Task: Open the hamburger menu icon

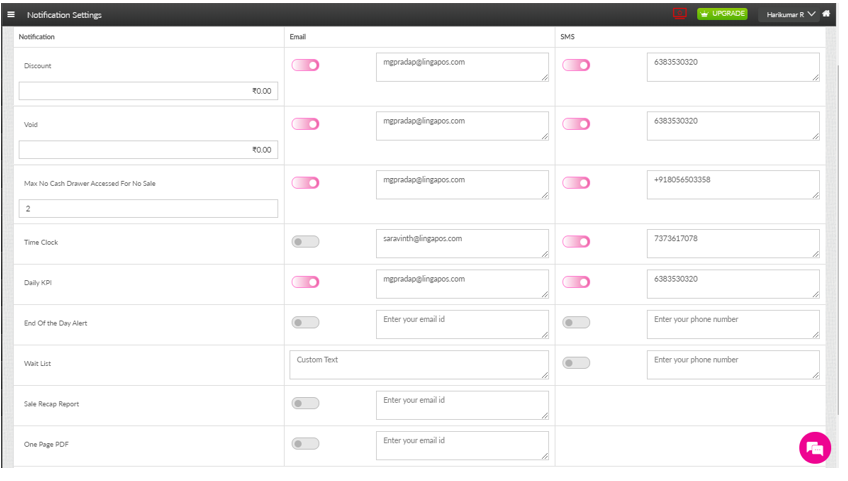Action: (11, 14)
